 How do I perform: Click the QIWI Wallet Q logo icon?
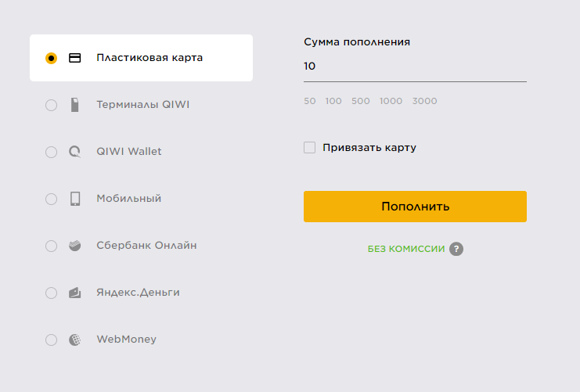pos(74,152)
